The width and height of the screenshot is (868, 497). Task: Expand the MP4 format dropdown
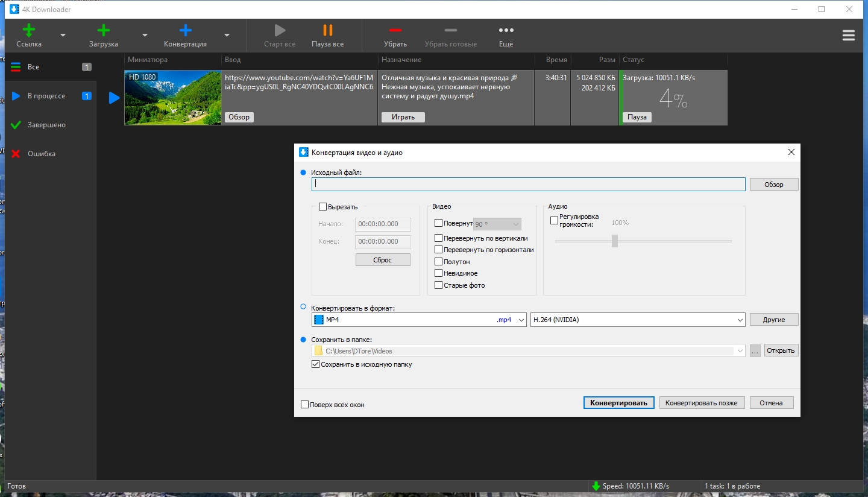click(521, 320)
